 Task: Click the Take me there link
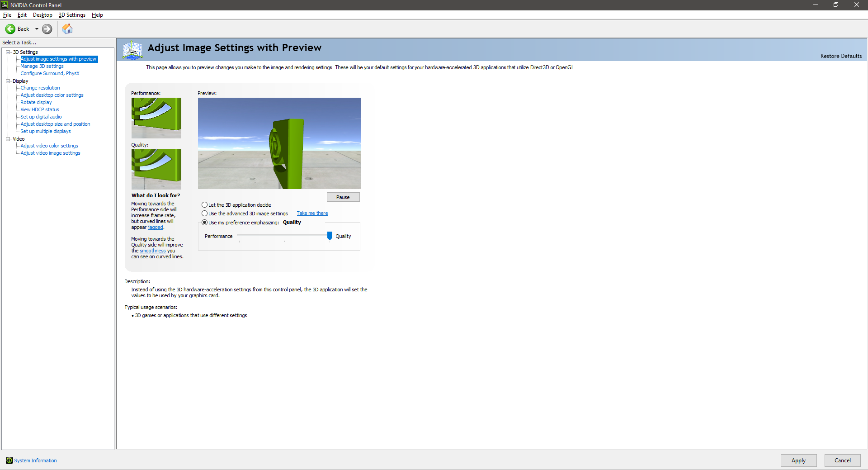click(312, 214)
